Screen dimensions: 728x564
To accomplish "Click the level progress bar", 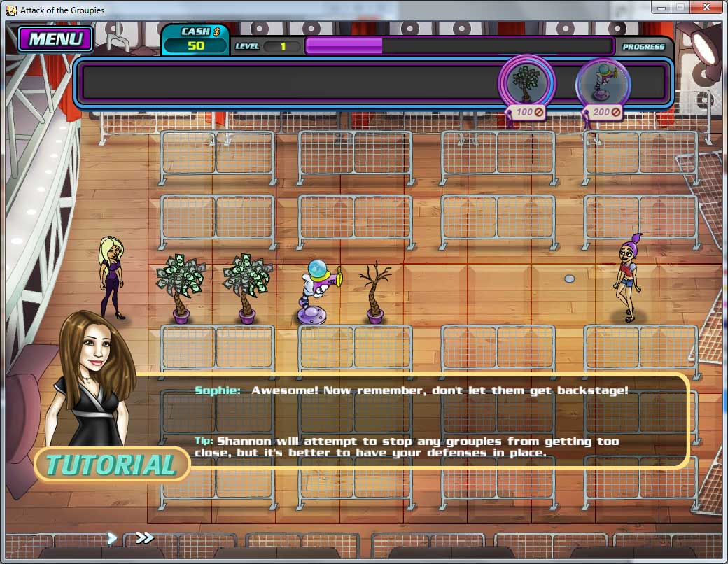I will [458, 47].
